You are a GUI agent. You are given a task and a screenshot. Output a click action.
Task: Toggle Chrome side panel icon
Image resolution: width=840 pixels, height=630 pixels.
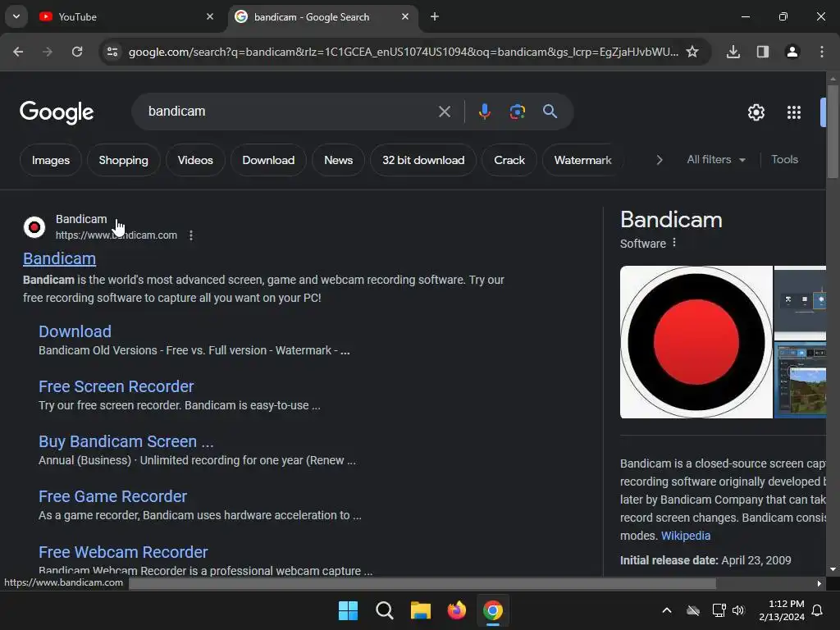click(763, 52)
